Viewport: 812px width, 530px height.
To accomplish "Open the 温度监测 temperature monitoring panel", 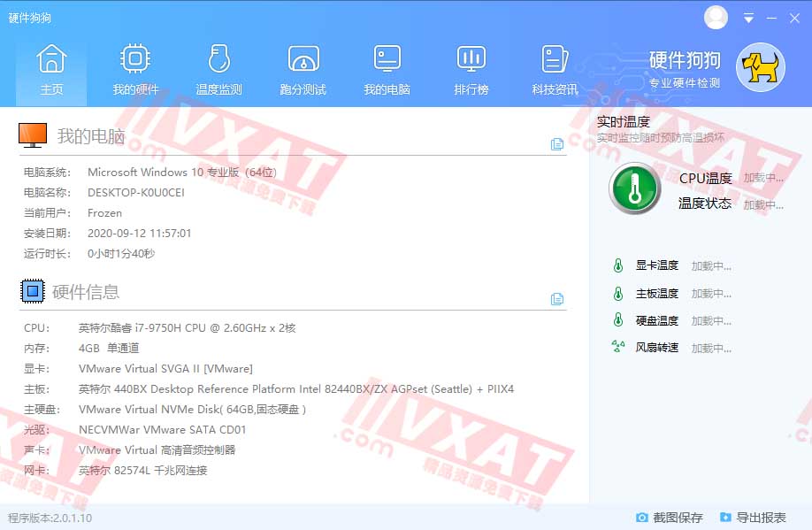I will tap(218, 68).
